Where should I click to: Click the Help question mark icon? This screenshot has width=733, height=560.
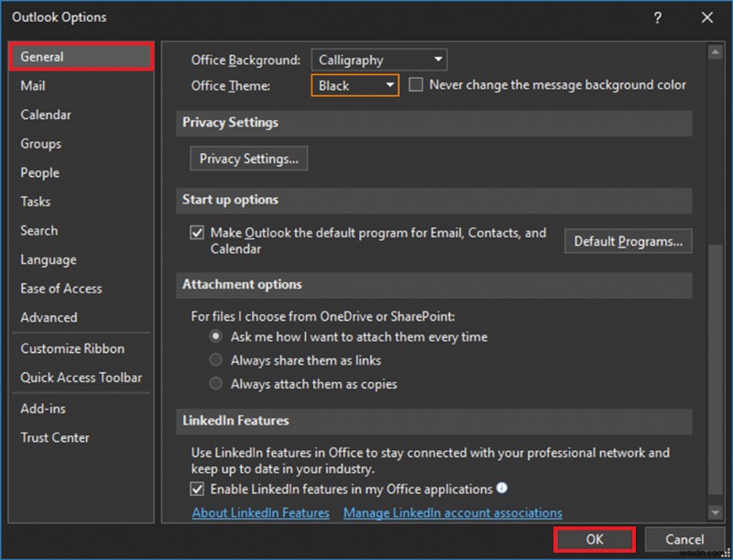pyautogui.click(x=657, y=17)
